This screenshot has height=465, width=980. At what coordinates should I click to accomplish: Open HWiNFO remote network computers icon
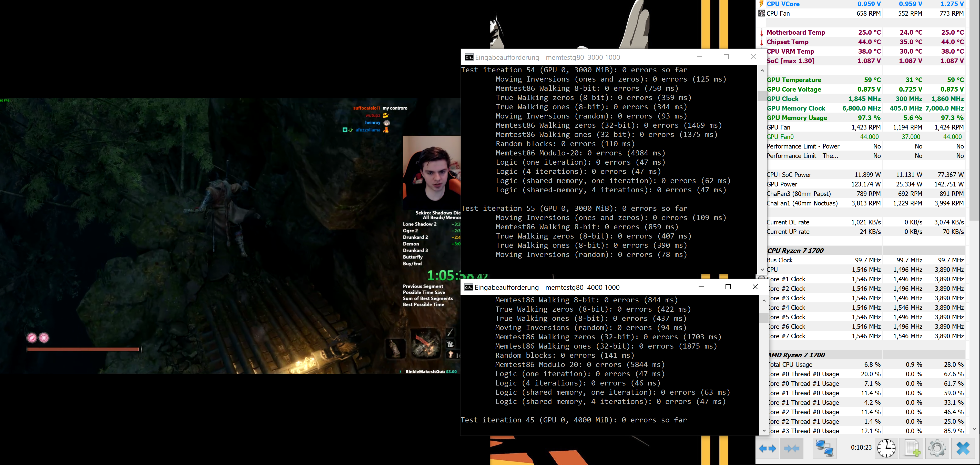tap(824, 448)
